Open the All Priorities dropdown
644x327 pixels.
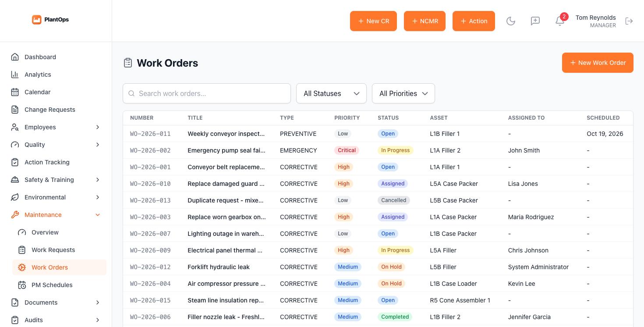coord(403,93)
